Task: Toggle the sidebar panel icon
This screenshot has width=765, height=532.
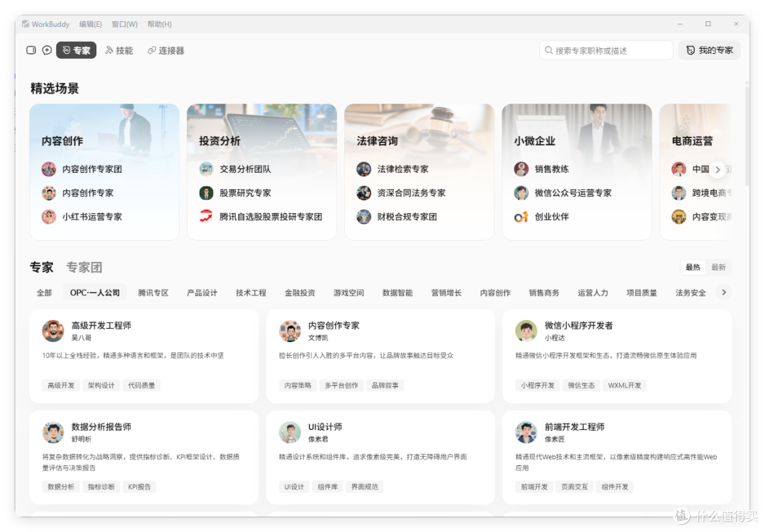Action: click(31, 50)
